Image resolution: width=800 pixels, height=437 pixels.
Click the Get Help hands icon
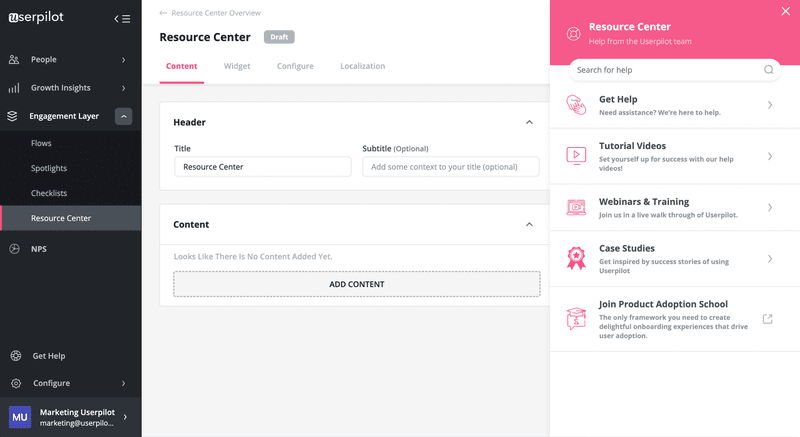[576, 105]
